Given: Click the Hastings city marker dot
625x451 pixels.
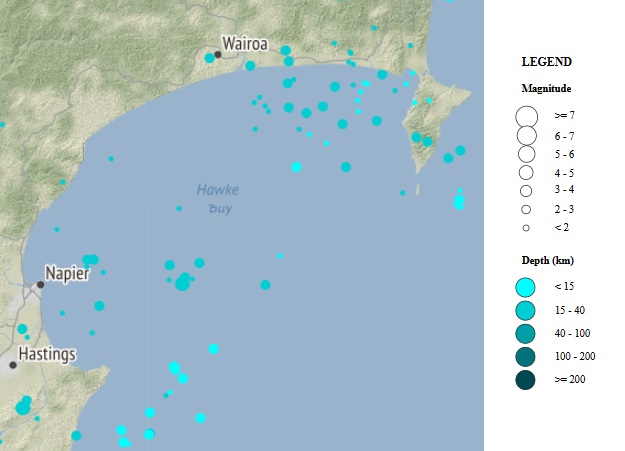Looking at the screenshot, I should click(13, 365).
